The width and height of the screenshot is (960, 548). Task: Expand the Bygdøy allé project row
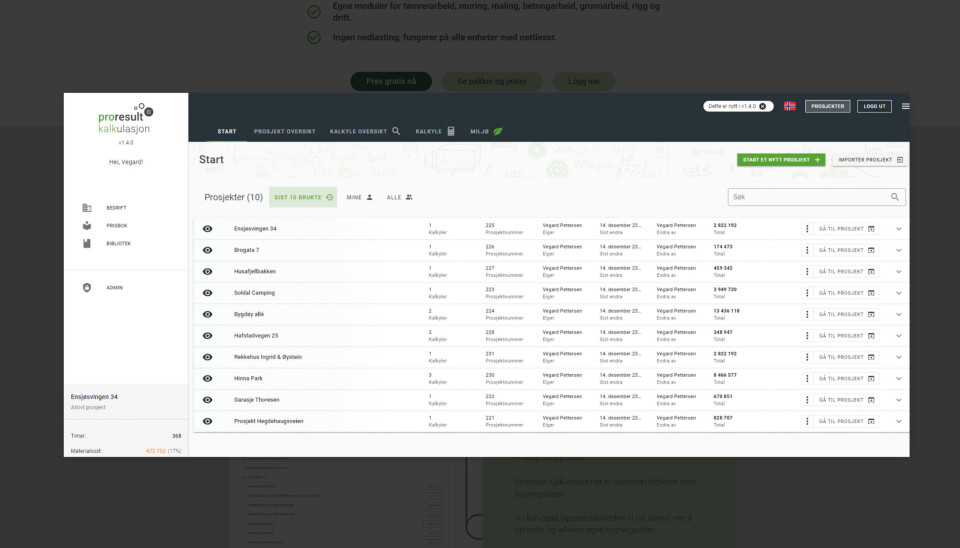[x=898, y=315]
